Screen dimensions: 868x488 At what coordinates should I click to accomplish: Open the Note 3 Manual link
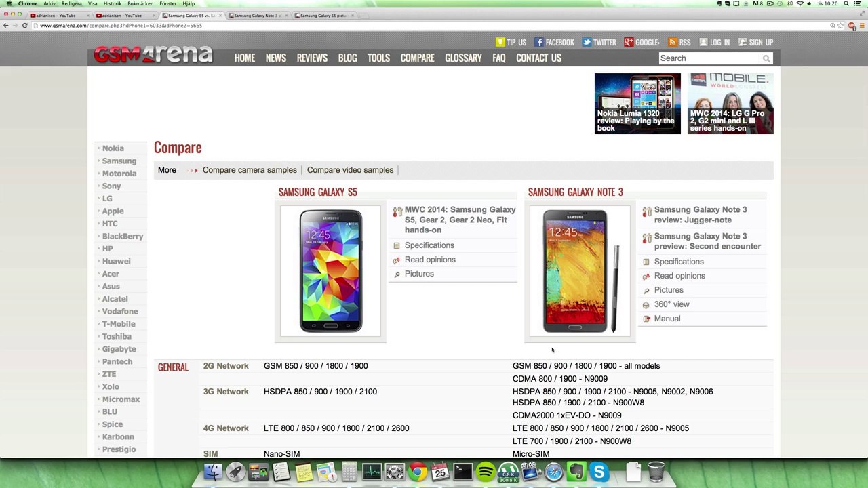pos(667,319)
